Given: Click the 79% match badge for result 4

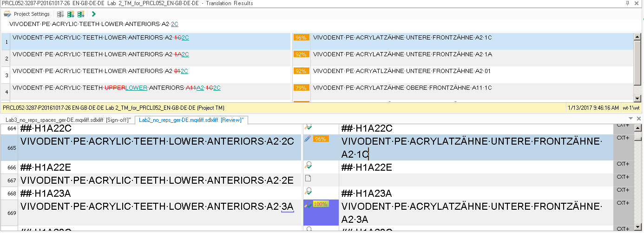Looking at the screenshot, I should (301, 88).
